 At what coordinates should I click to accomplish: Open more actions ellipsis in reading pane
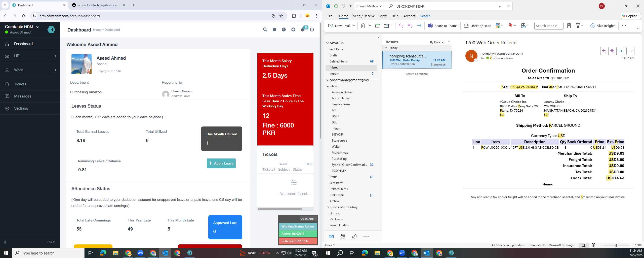(x=630, y=51)
